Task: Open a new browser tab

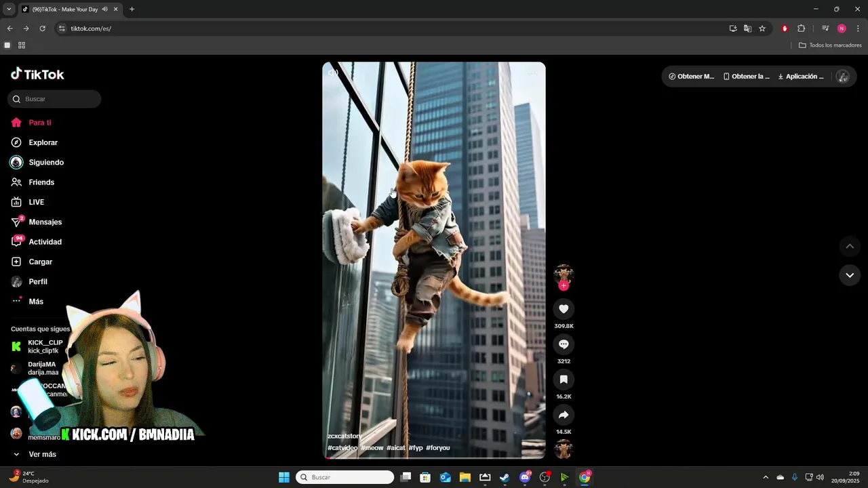Action: click(x=132, y=9)
